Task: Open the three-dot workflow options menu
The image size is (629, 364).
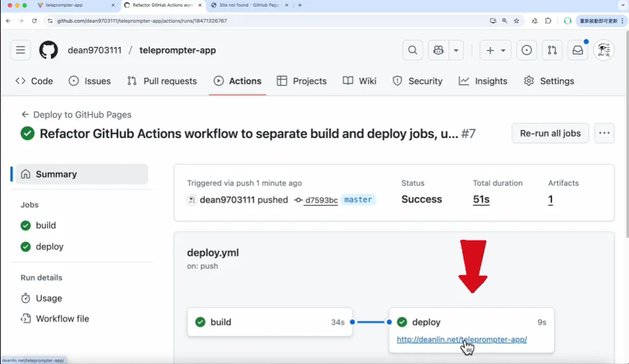Action: (x=604, y=134)
